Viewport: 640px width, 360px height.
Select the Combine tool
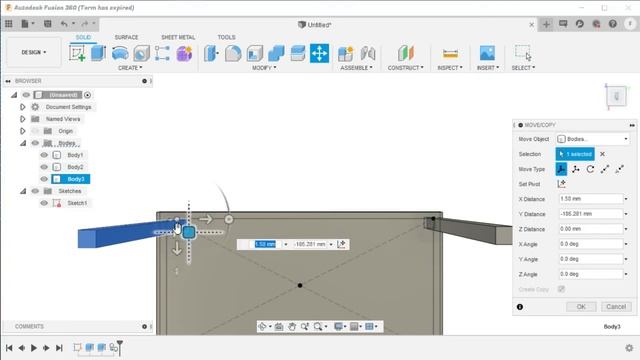click(276, 53)
